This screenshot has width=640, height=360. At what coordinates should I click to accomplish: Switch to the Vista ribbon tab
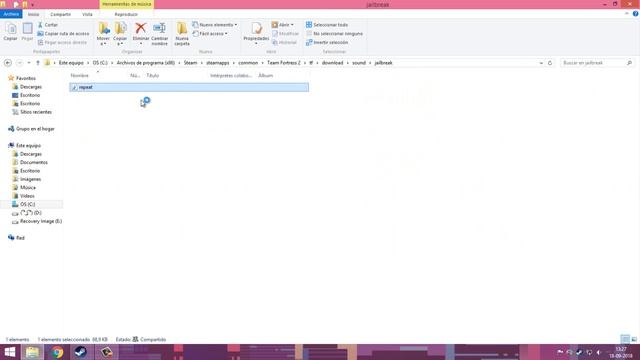(x=87, y=14)
